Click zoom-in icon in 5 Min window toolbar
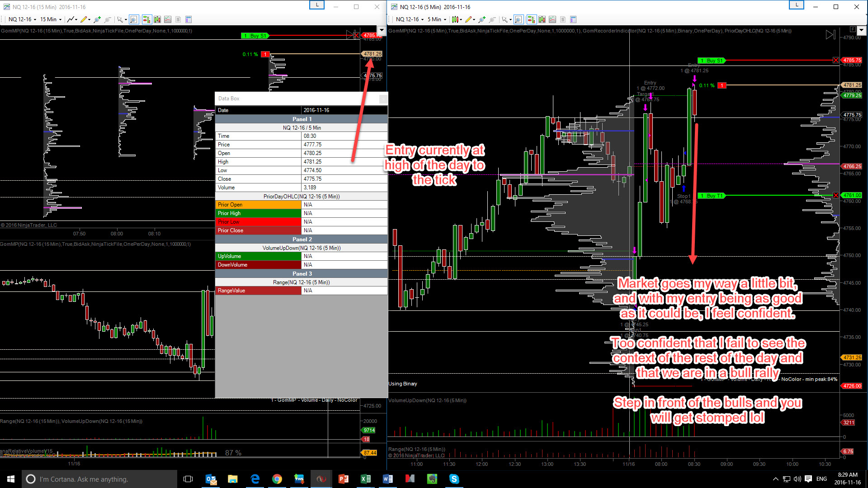This screenshot has width=868, height=488. pyautogui.click(x=482, y=19)
